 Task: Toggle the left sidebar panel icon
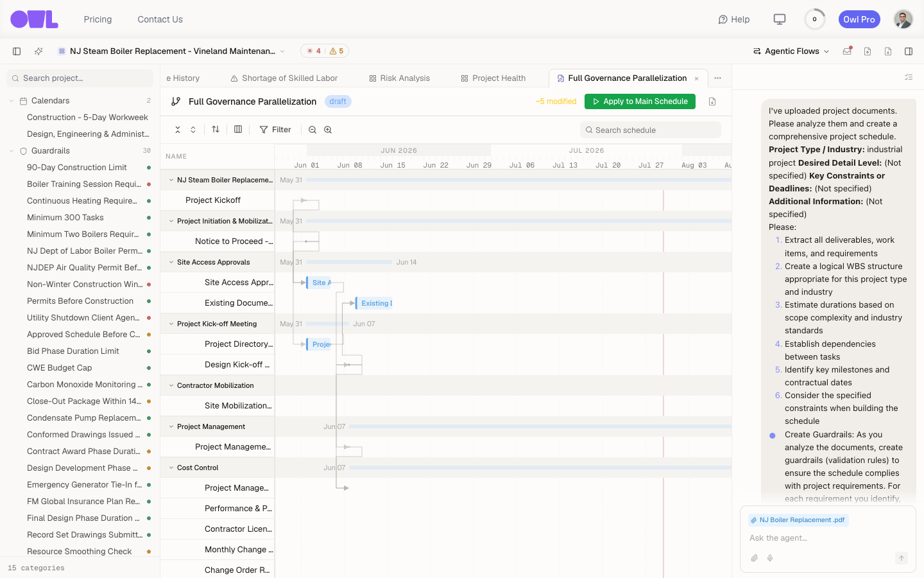[17, 51]
